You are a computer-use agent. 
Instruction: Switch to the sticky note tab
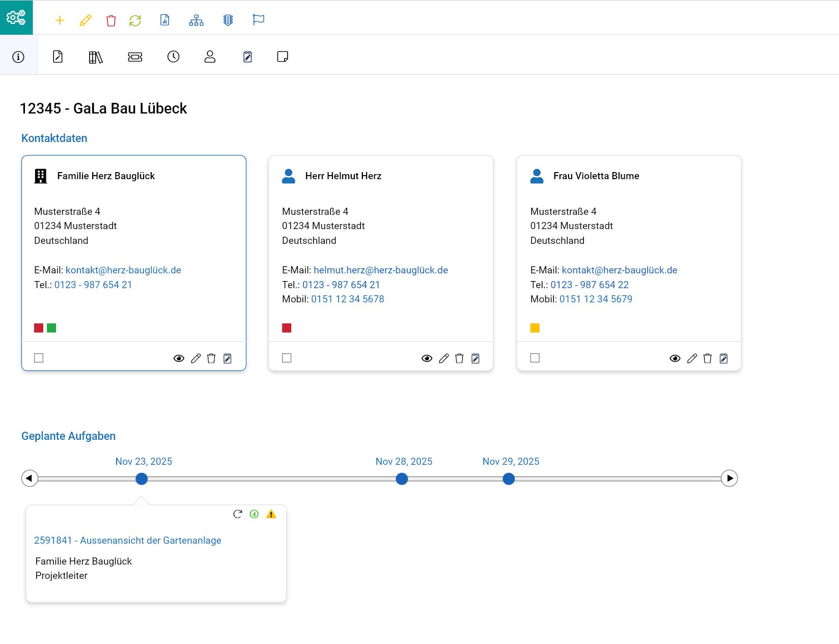tap(283, 57)
